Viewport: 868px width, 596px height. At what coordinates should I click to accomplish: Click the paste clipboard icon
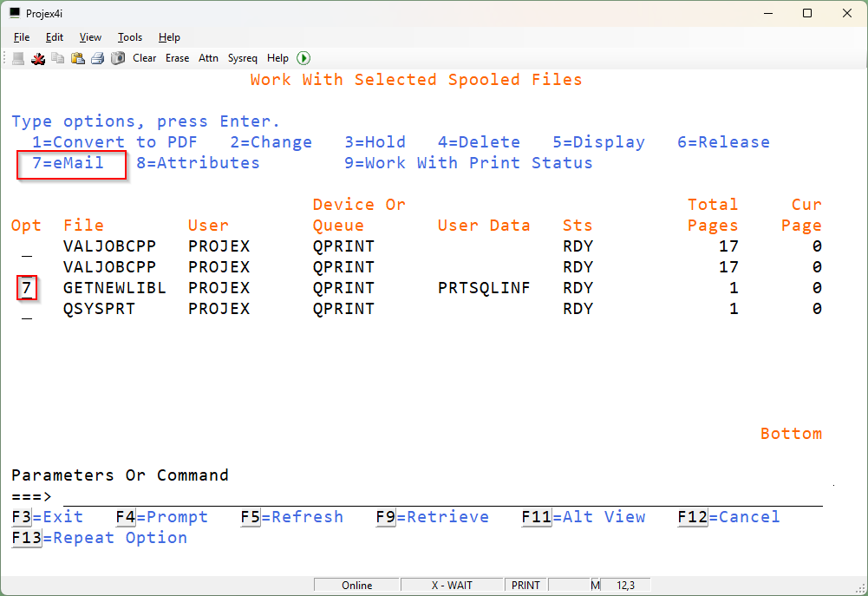tap(77, 58)
